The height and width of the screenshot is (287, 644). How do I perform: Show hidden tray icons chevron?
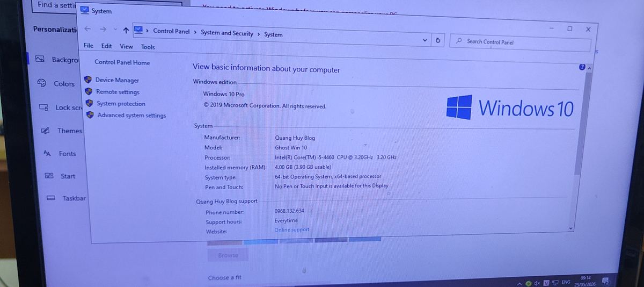(519, 284)
